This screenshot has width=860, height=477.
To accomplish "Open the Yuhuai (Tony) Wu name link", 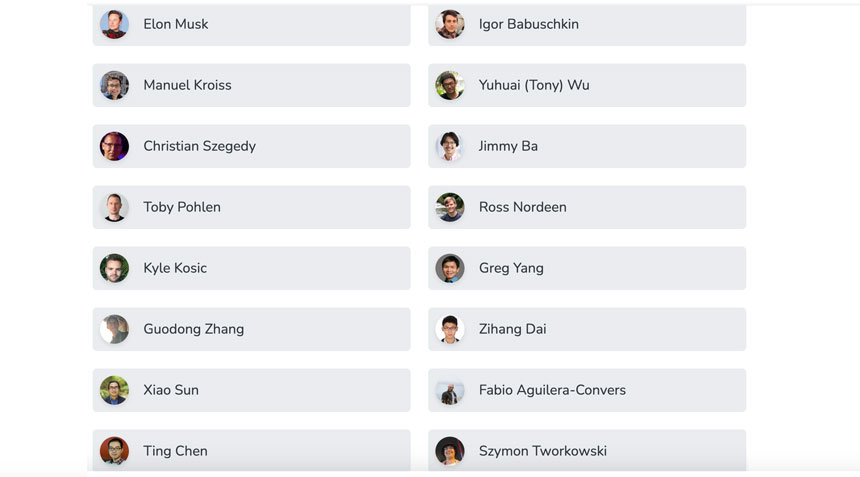I will 534,85.
